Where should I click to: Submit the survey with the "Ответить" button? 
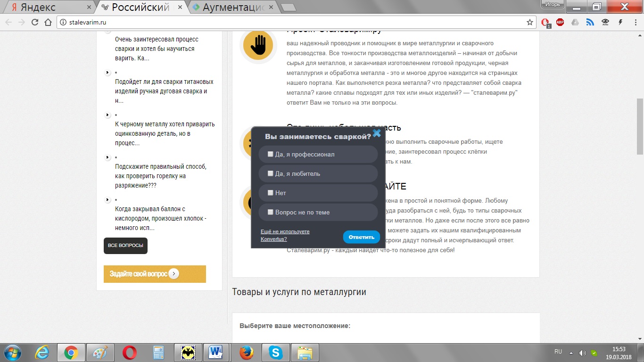[x=362, y=237]
